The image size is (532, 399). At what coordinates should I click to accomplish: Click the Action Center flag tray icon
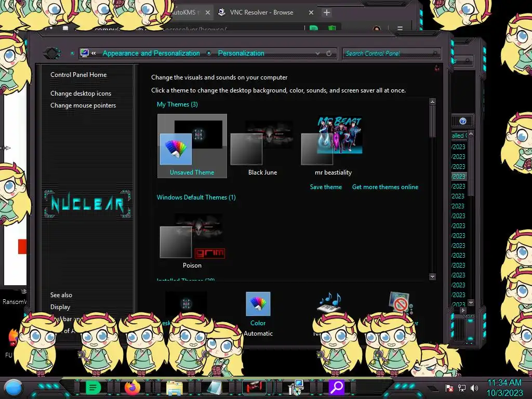pyautogui.click(x=449, y=388)
